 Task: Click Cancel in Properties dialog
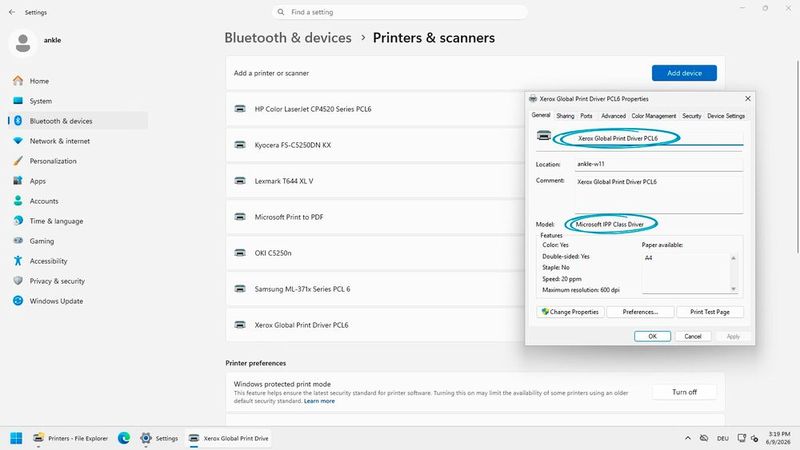coord(693,336)
